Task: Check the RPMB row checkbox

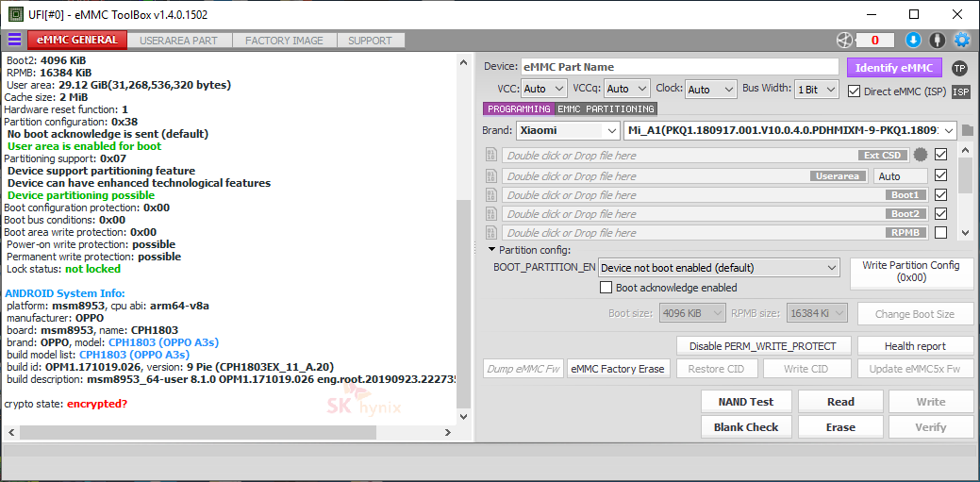Action: (x=940, y=232)
